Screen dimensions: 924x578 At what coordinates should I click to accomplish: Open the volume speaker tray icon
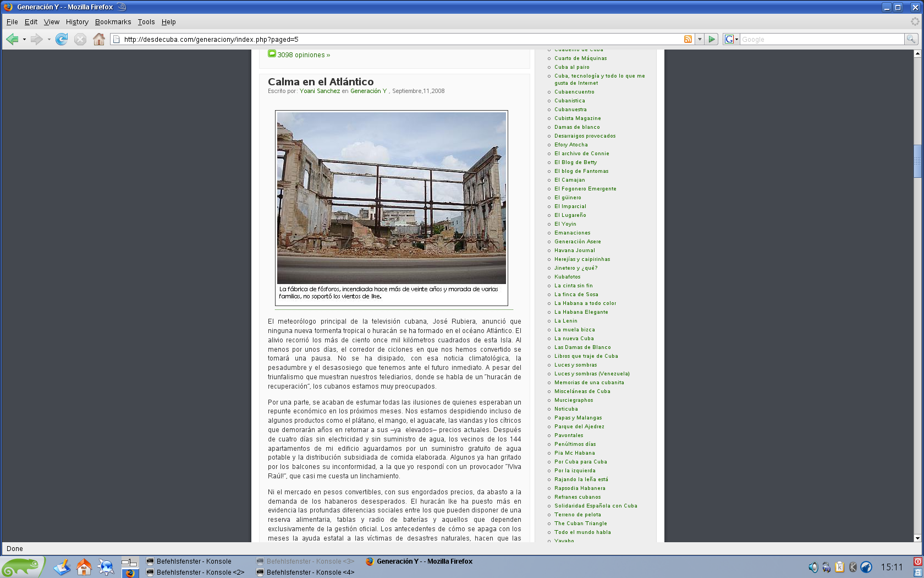(813, 567)
